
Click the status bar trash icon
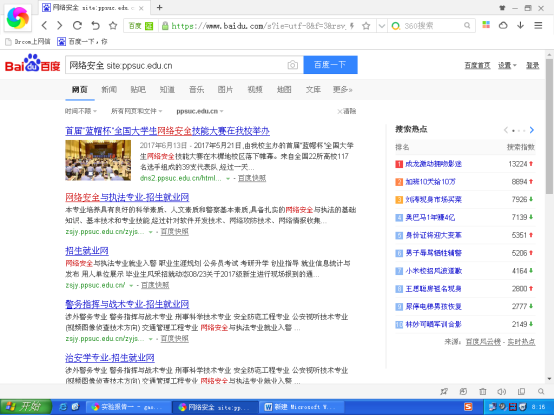(483, 391)
